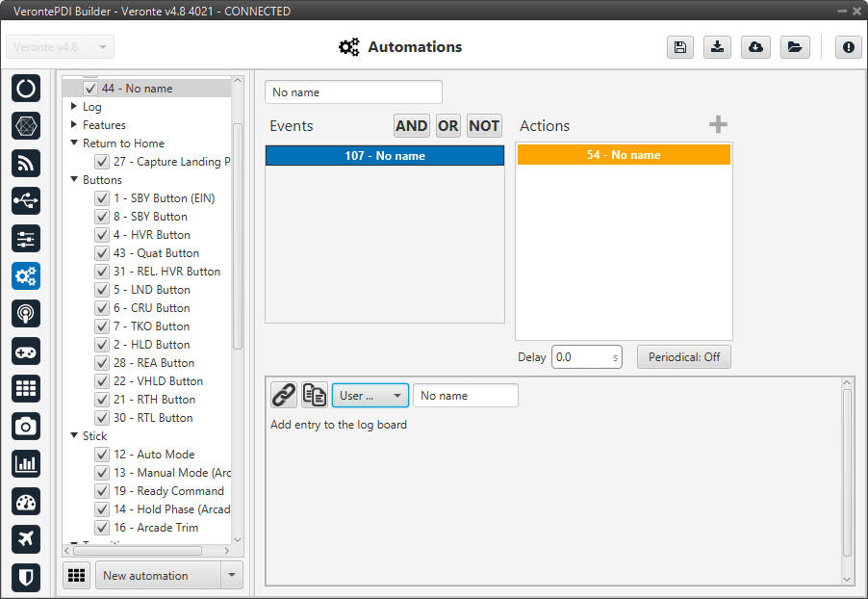Viewport: 868px width, 599px height.
Task: Click the log entry No name field
Action: click(466, 396)
